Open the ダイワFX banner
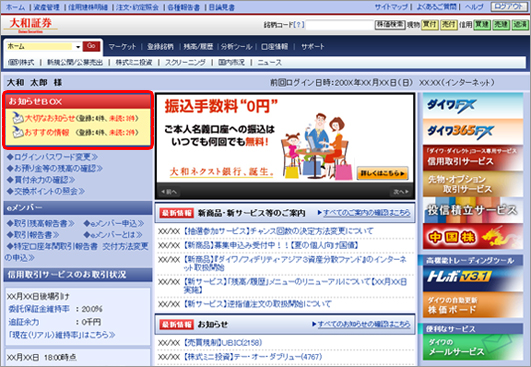 (473, 106)
